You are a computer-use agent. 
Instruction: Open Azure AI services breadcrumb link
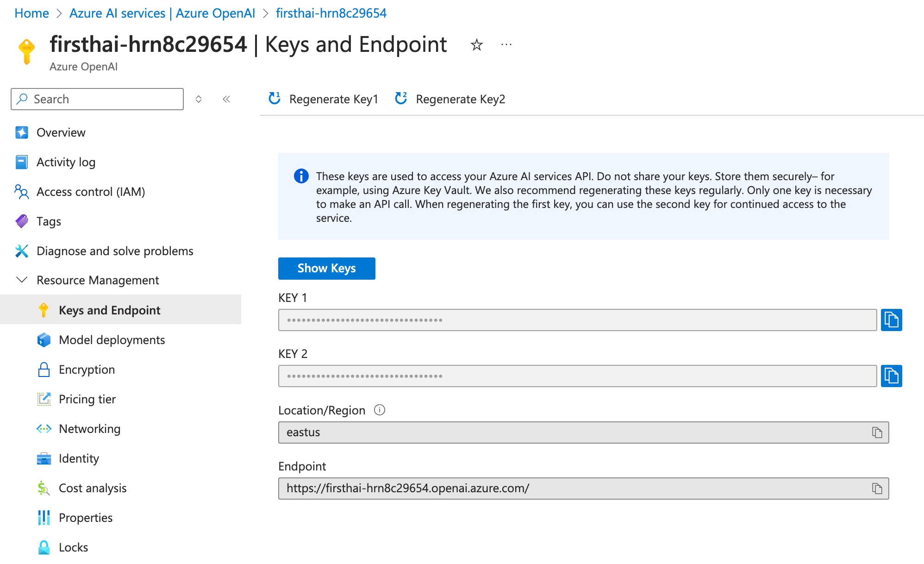coord(162,13)
